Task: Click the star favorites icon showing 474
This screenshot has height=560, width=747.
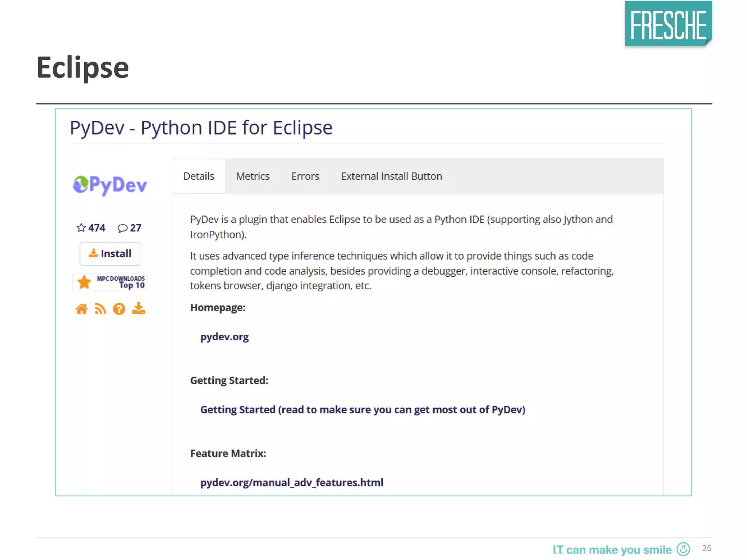Action: [81, 228]
